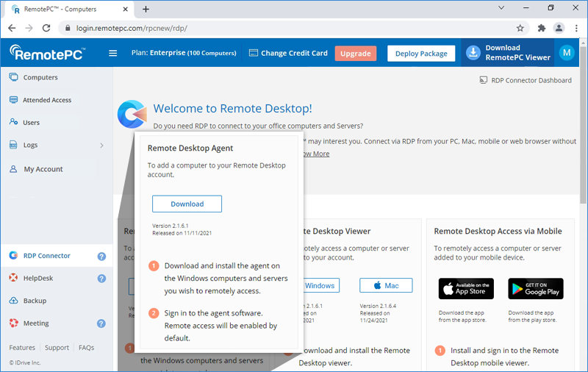Image resolution: width=588 pixels, height=372 pixels.
Task: Go to the Users section
Action: (31, 123)
